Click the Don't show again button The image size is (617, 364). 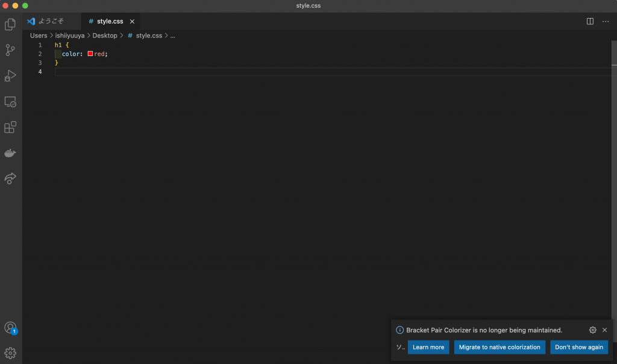tap(578, 347)
